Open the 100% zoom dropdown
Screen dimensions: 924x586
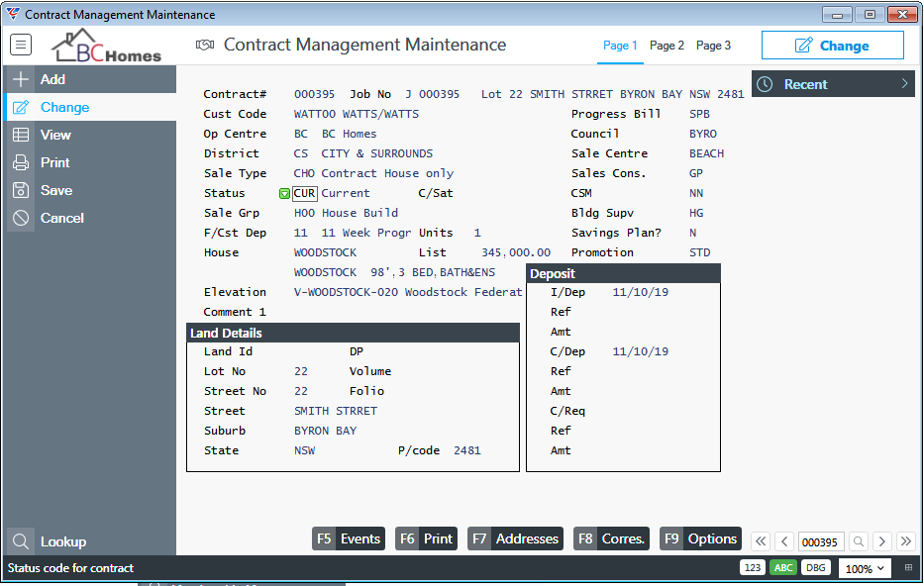pos(865,568)
